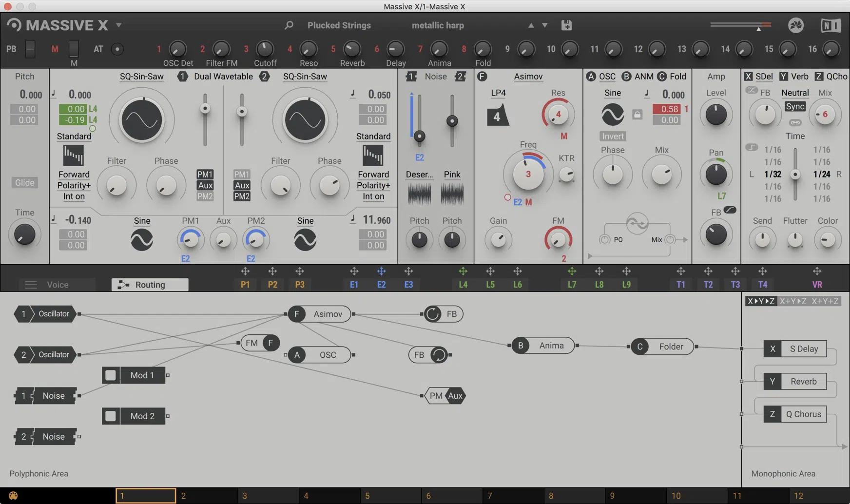
Task: Click the Folder C node in routing
Action: click(662, 347)
